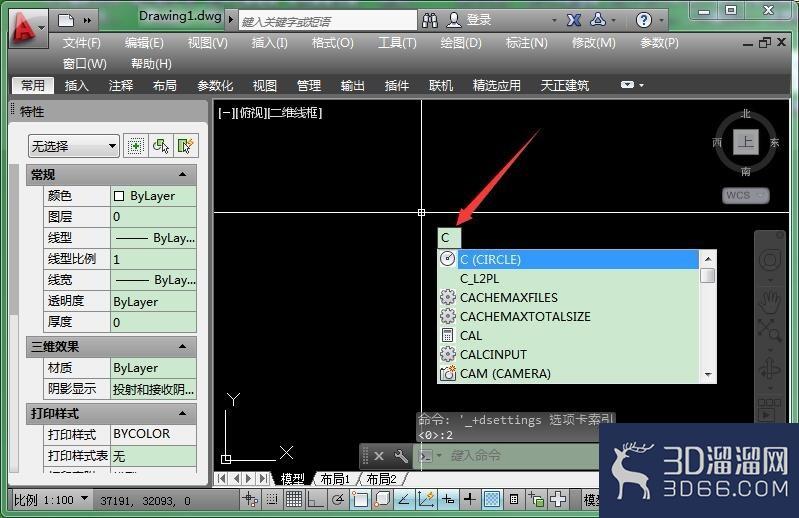Open the Autodesk Exchange X icon

tap(574, 20)
